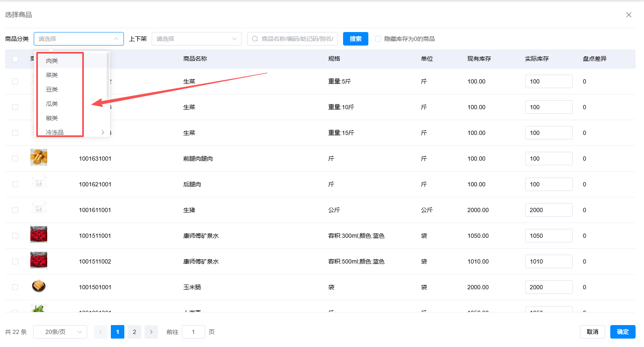Choose 豆类 from category list

coord(72,89)
